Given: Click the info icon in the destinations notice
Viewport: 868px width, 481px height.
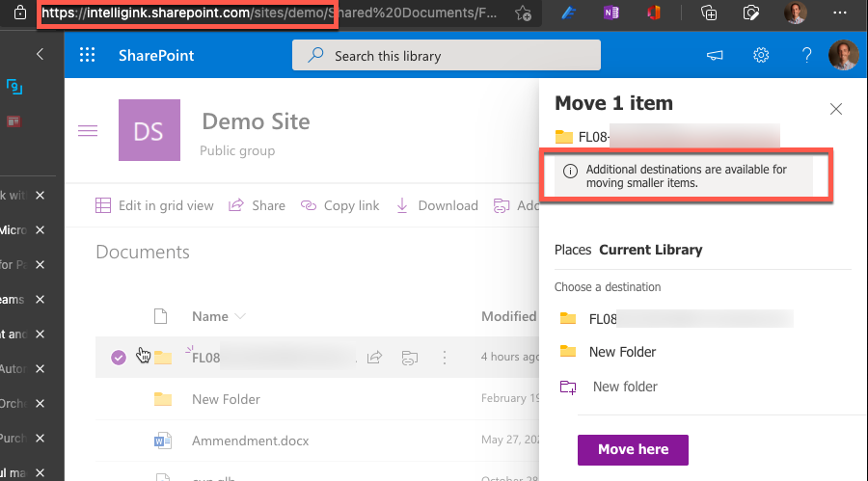Looking at the screenshot, I should pyautogui.click(x=570, y=171).
